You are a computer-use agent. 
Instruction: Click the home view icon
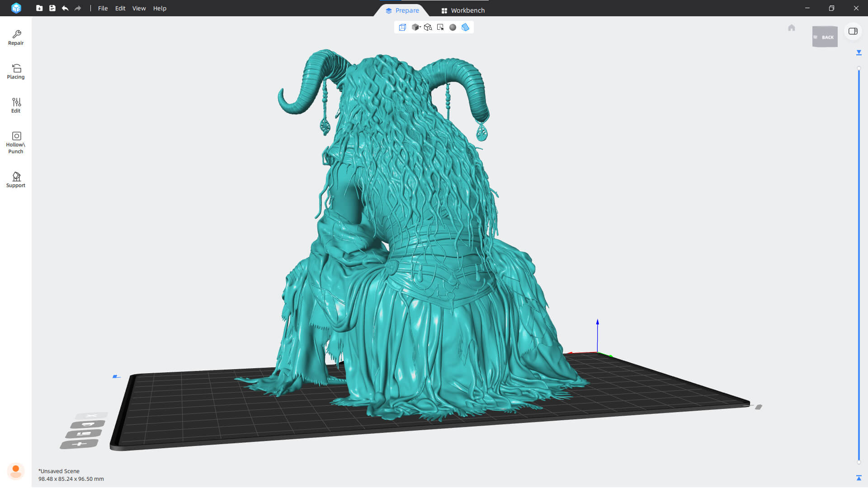click(792, 28)
